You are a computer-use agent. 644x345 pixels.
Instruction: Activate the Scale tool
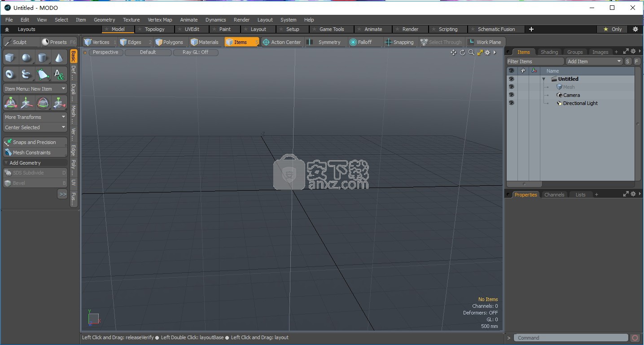(59, 103)
